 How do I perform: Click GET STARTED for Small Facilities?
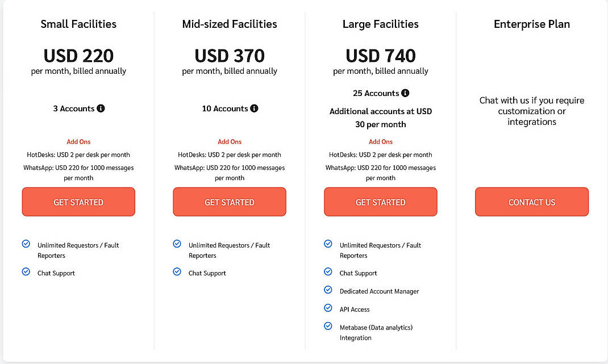click(78, 202)
